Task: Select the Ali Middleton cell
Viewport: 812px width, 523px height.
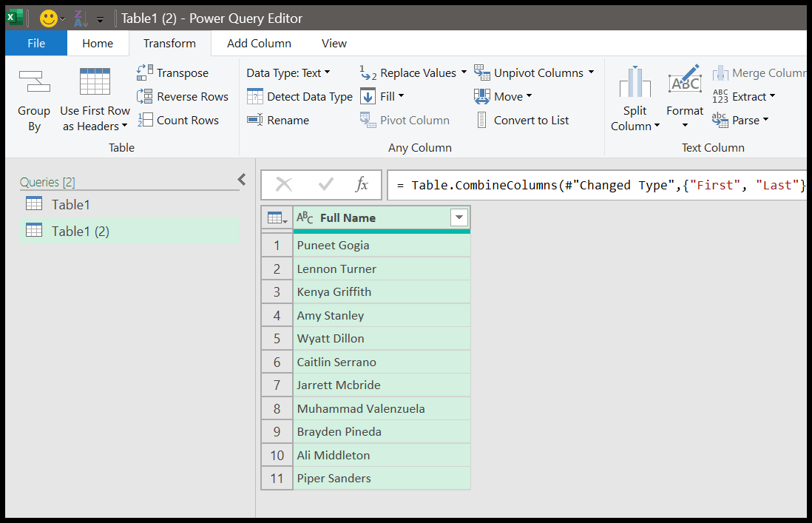Action: [382, 455]
